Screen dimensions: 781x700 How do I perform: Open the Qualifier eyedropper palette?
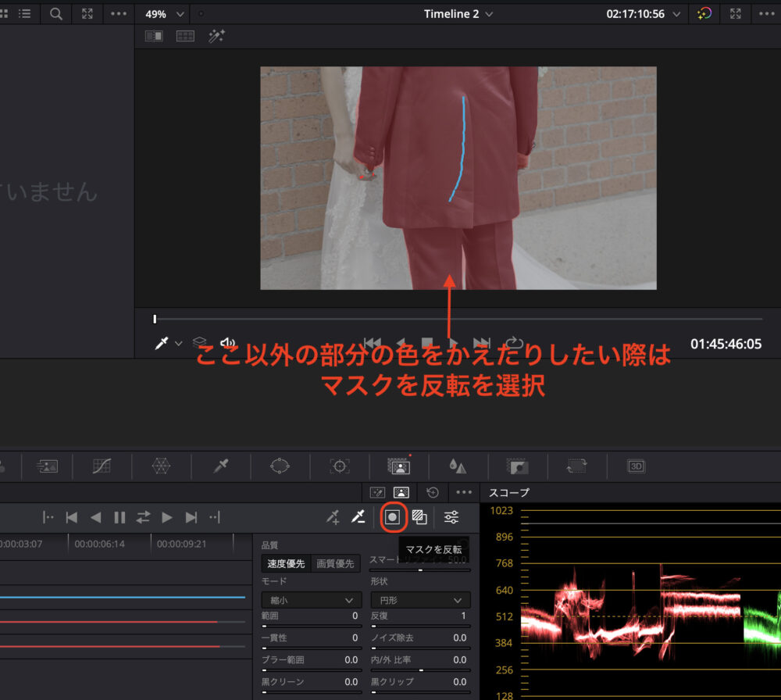pos(221,466)
